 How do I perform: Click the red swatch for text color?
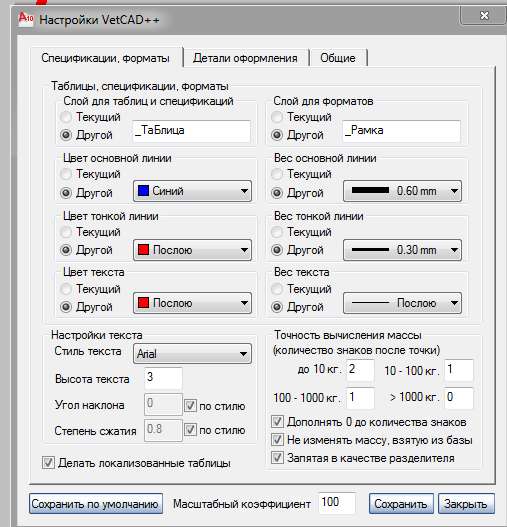144,303
